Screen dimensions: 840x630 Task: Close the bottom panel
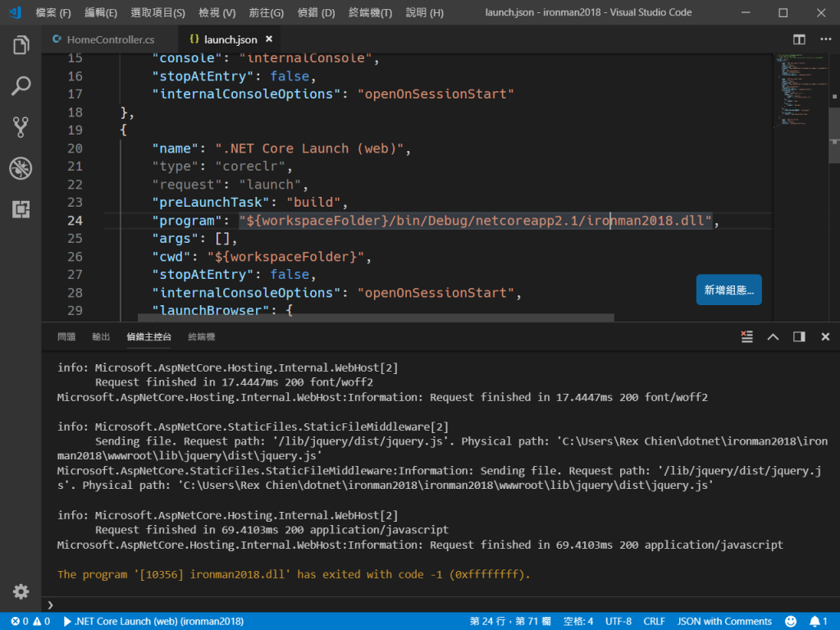tap(825, 336)
